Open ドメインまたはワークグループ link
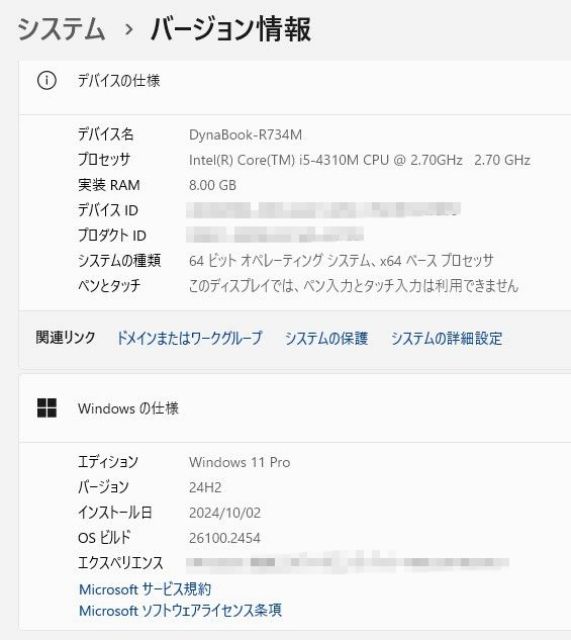The width and height of the screenshot is (571, 640). coord(189,338)
